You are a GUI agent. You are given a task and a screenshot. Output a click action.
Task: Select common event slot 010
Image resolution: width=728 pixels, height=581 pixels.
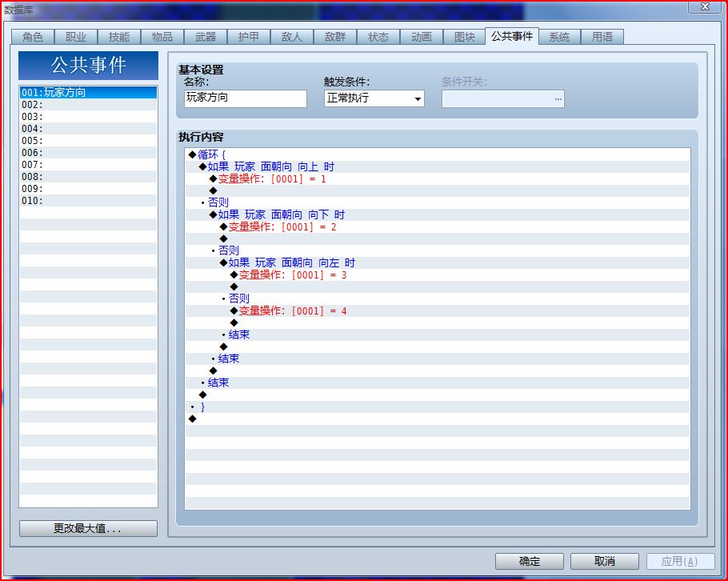click(x=88, y=201)
